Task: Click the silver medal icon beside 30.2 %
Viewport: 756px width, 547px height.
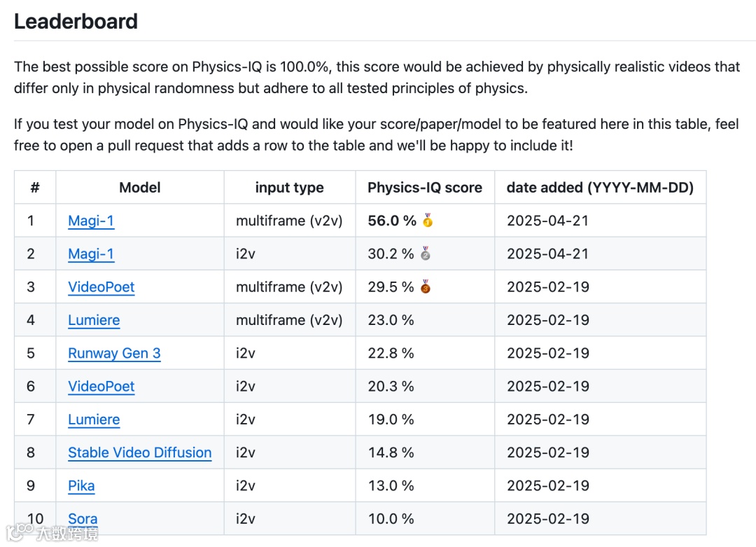Action: [x=426, y=254]
